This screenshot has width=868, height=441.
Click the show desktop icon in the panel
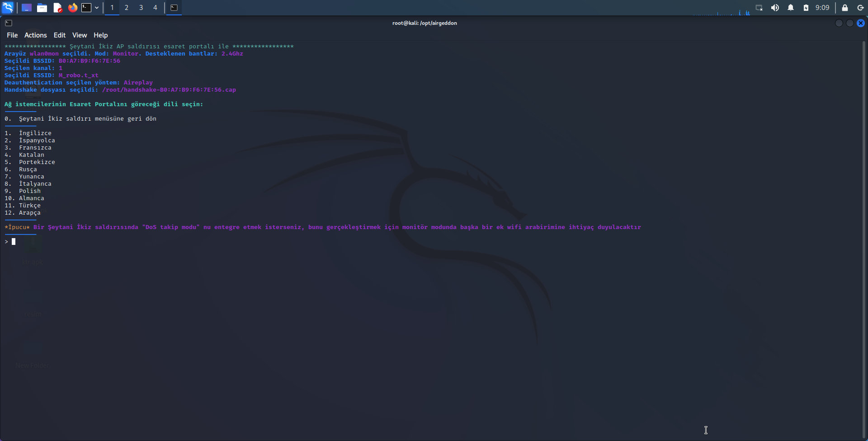tap(27, 8)
